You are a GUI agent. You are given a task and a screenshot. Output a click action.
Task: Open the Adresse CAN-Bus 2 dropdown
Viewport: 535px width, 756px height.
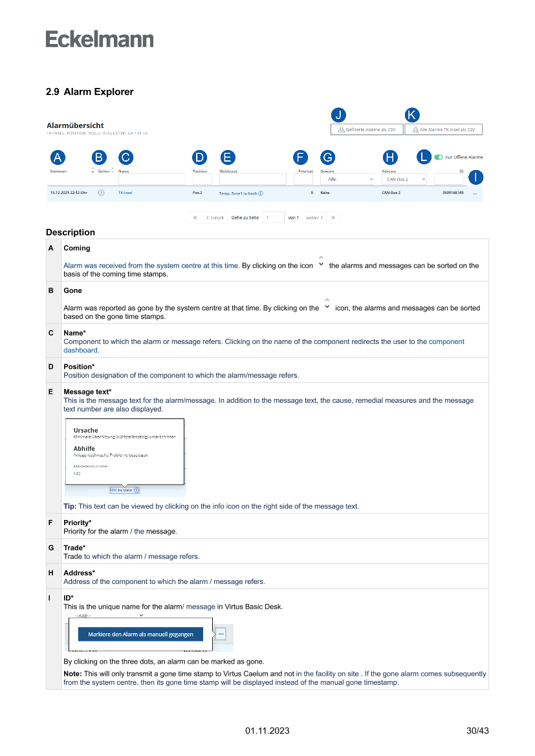click(x=404, y=179)
